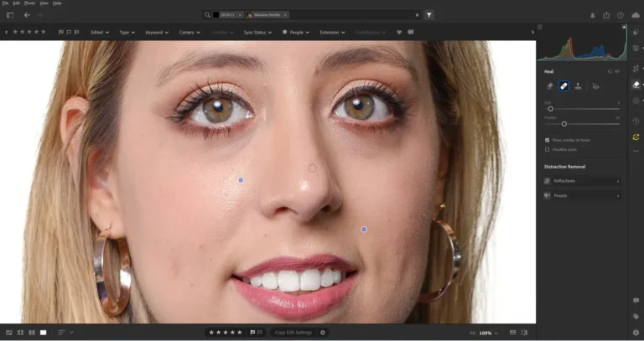
Task: Open the Camera filter dropdown
Action: 189,32
